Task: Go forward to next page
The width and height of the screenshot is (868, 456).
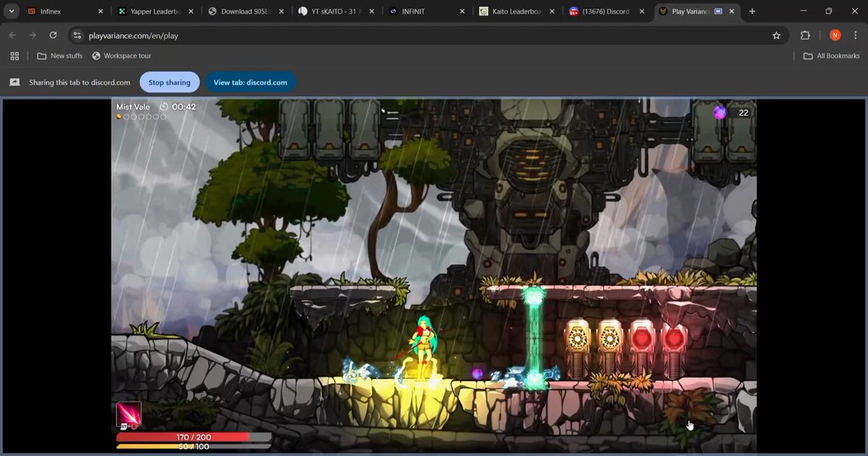Action: [33, 35]
